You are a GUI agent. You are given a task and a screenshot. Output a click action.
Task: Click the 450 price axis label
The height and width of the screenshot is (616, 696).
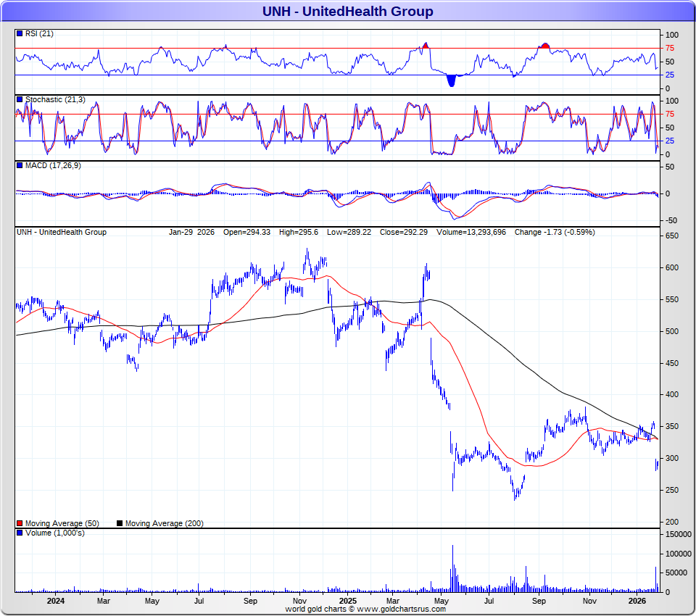[672, 363]
